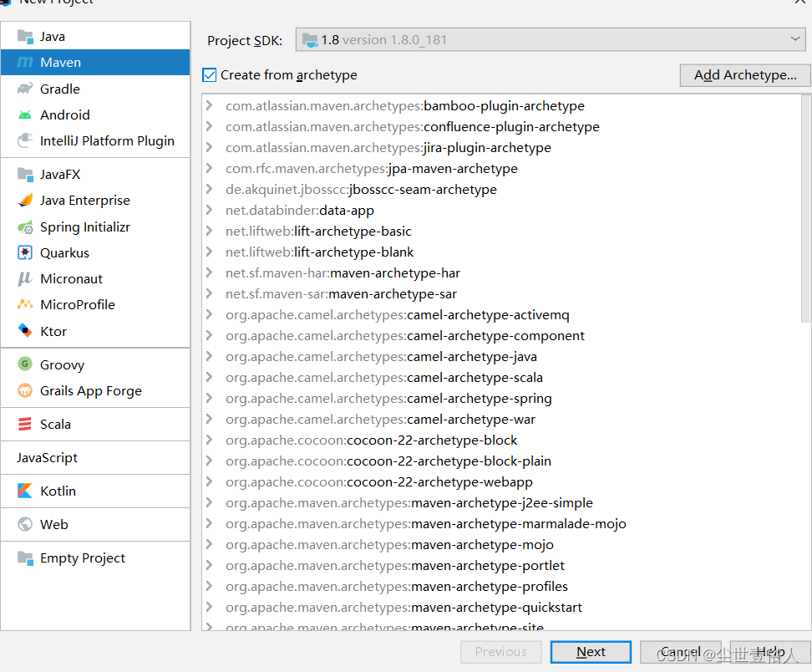Select maven-archetype-profiles entry

[x=397, y=586]
